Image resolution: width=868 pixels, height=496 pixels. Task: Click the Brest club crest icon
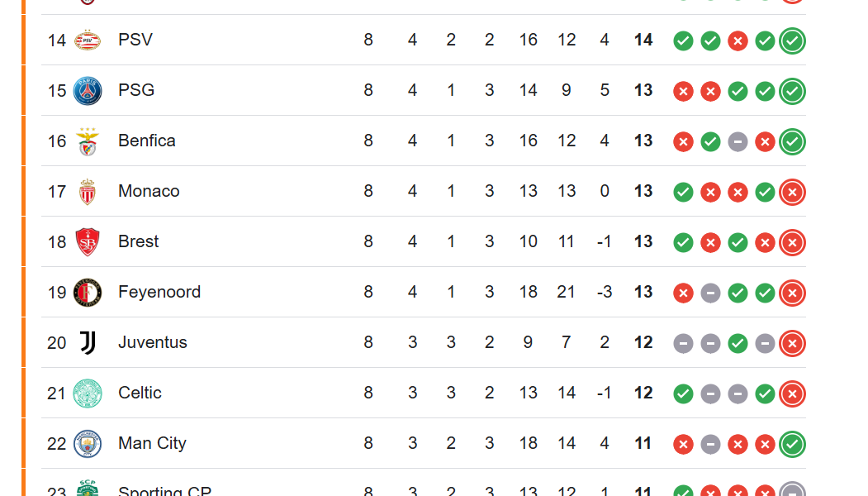[88, 242]
